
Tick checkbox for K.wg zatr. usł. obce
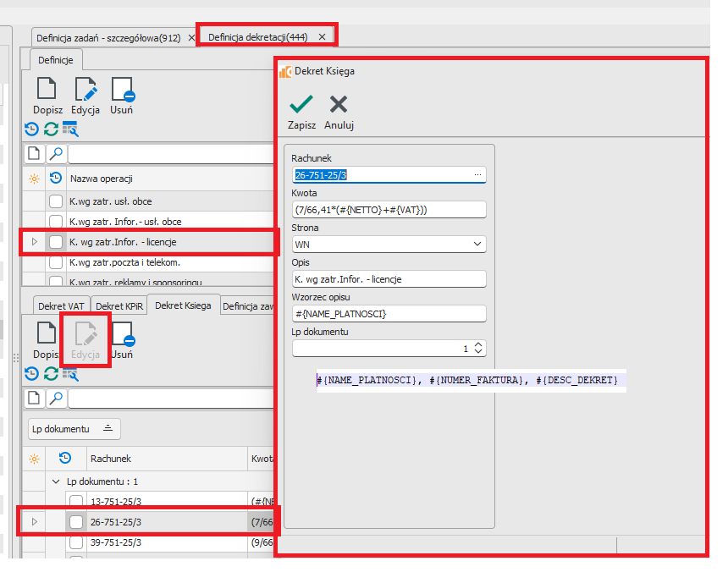[56, 201]
